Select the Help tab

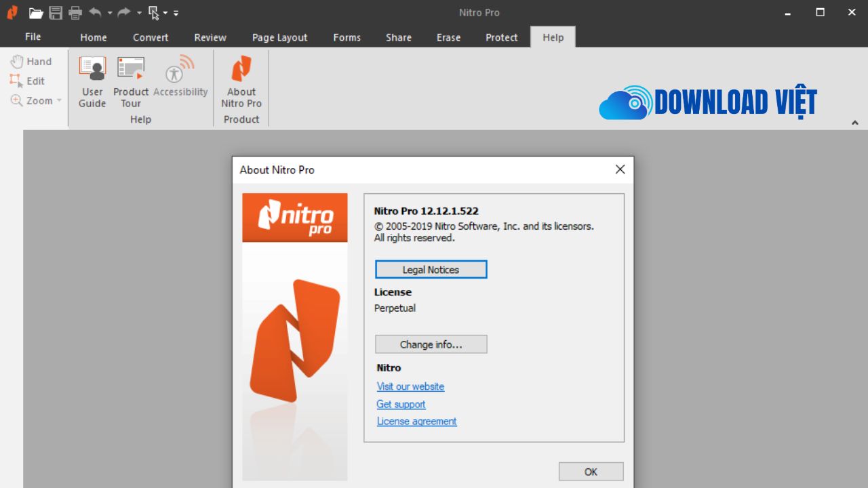pyautogui.click(x=553, y=37)
